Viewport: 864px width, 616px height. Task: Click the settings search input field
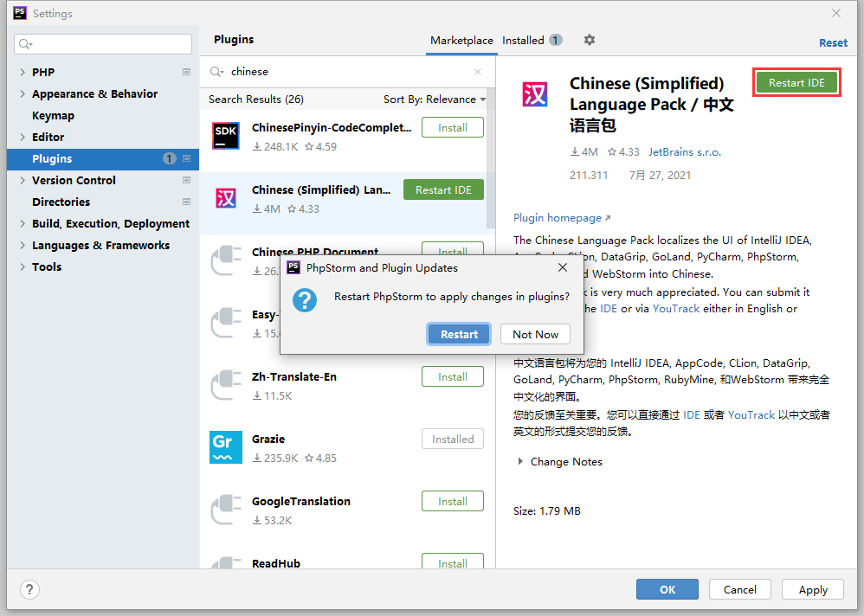tap(103, 44)
